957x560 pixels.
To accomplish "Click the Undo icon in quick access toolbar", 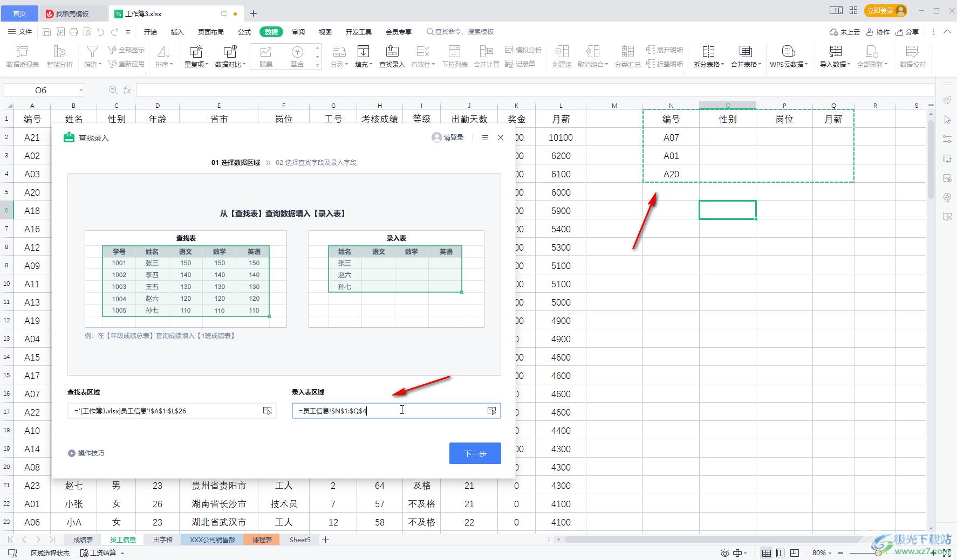I will point(101,32).
